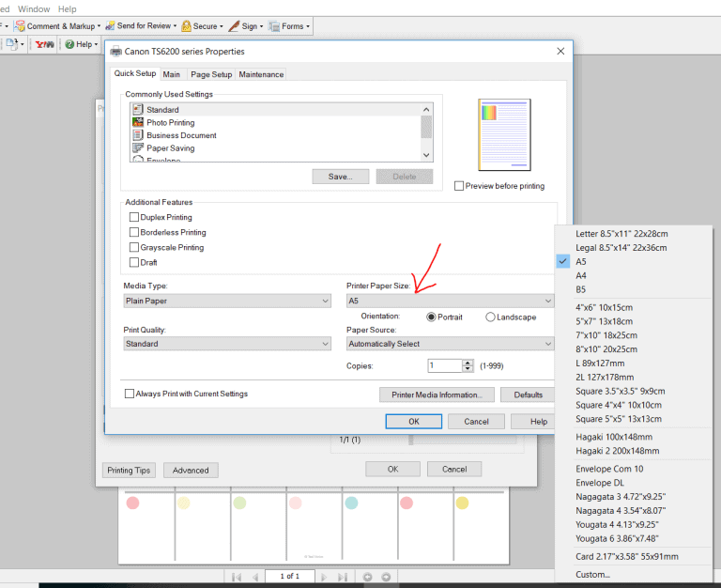This screenshot has height=588, width=721.
Task: Enable Borderless Printing
Action: pos(134,232)
